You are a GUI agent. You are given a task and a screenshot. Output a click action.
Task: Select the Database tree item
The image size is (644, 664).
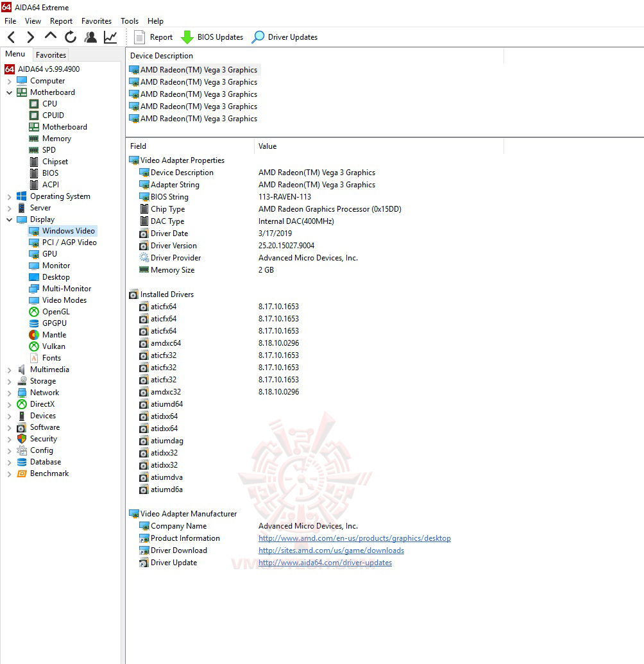coord(46,462)
